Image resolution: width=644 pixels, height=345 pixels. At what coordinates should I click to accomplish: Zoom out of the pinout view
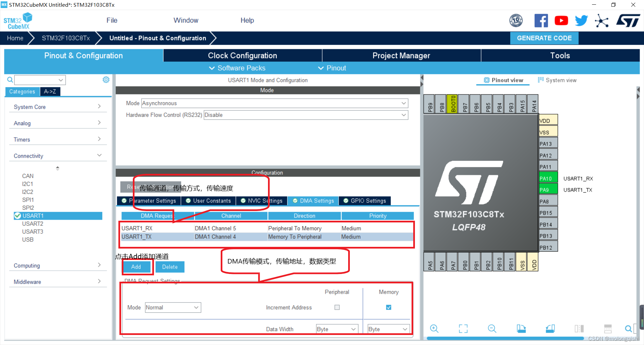pyautogui.click(x=492, y=329)
